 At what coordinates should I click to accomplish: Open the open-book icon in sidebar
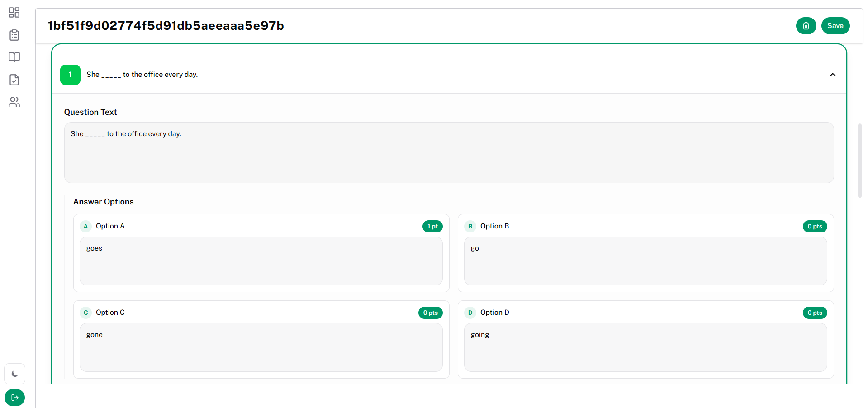pos(14,57)
